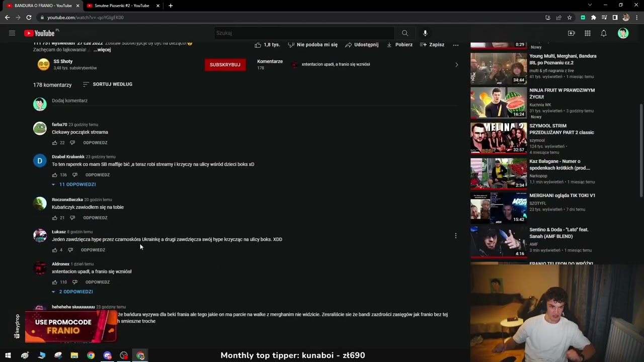
Task: Like farba70's comment
Action: pos(54,143)
